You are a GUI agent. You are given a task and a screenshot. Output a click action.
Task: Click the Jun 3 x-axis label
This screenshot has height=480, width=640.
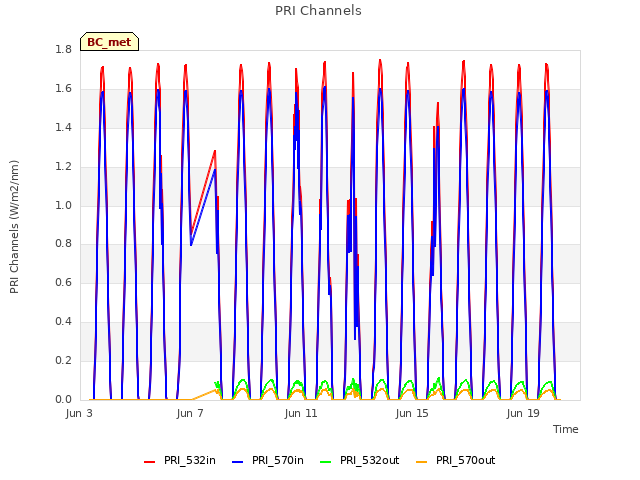(79, 413)
